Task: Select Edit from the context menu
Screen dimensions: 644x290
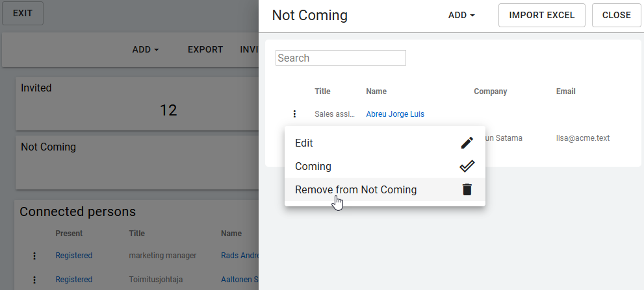Action: pyautogui.click(x=304, y=143)
